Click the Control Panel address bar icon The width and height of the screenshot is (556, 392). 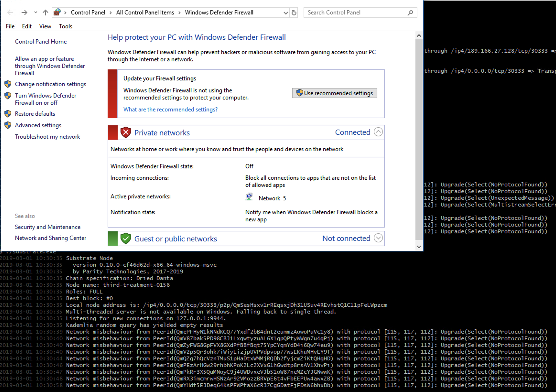click(57, 12)
